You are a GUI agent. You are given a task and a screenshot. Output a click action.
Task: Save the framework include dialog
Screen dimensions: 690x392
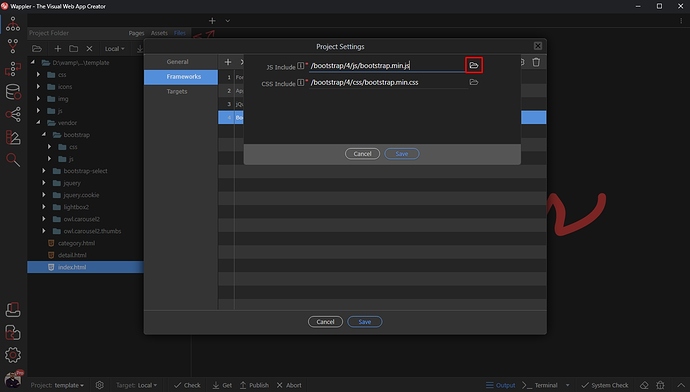402,154
